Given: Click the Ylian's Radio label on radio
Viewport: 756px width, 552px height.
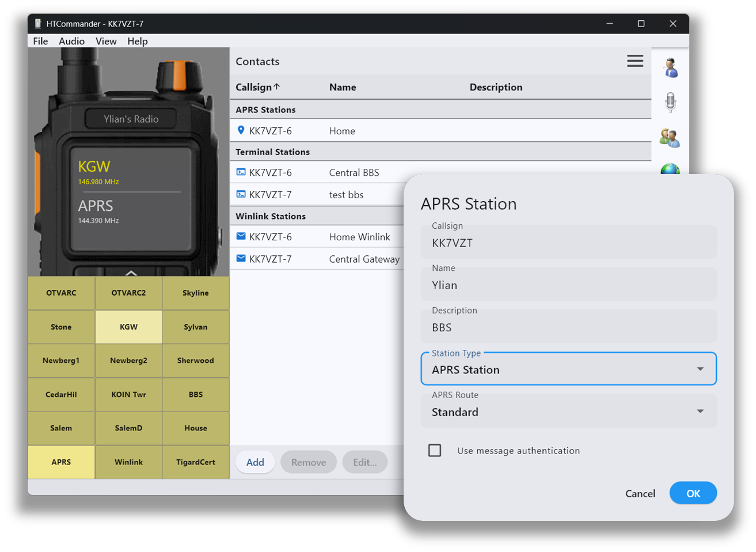Looking at the screenshot, I should 131,119.
